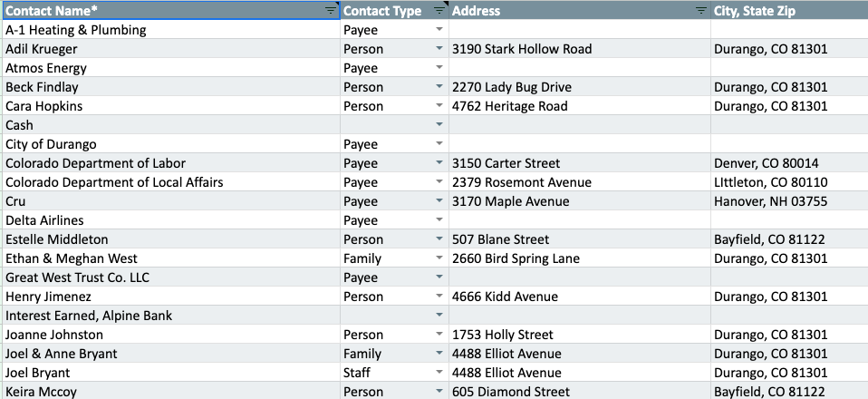This screenshot has height=399, width=868.
Task: Expand Contact Type dropdown for Cru
Action: (439, 201)
